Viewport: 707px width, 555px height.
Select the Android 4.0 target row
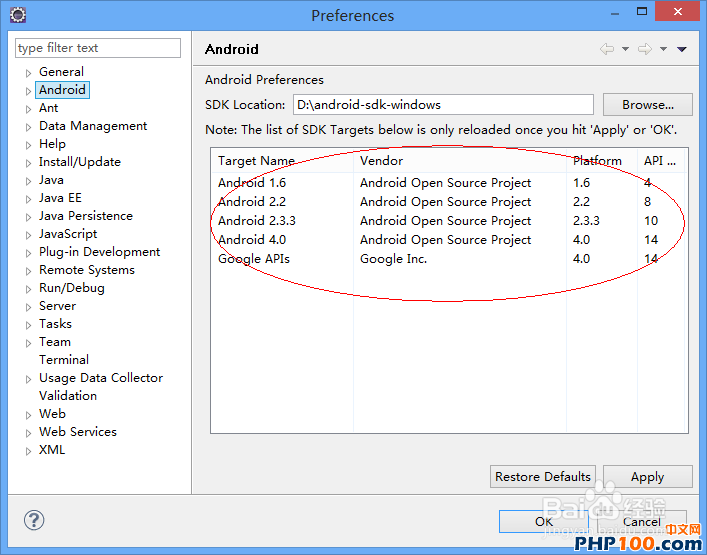[448, 239]
